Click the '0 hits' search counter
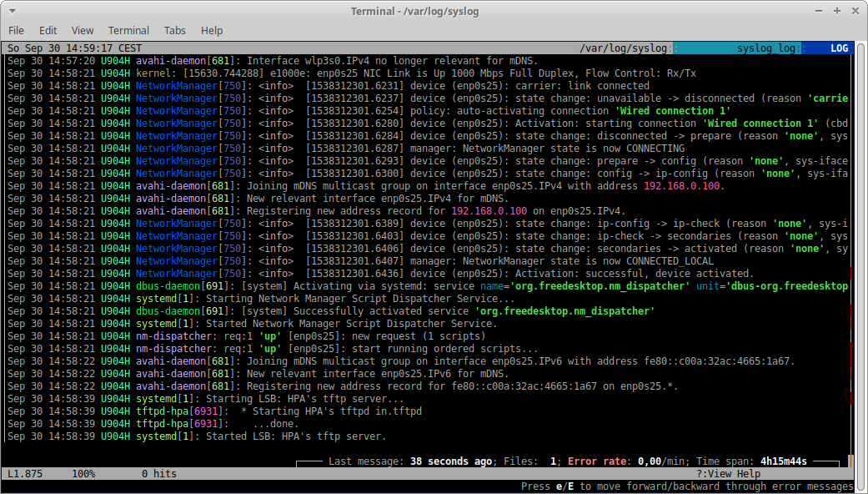Screen dimensions: 868x494 click(x=158, y=474)
